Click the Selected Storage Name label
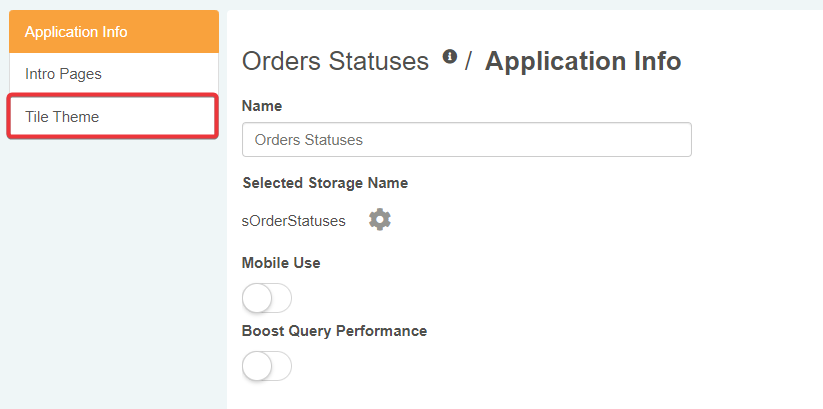The image size is (823, 409). coord(325,183)
